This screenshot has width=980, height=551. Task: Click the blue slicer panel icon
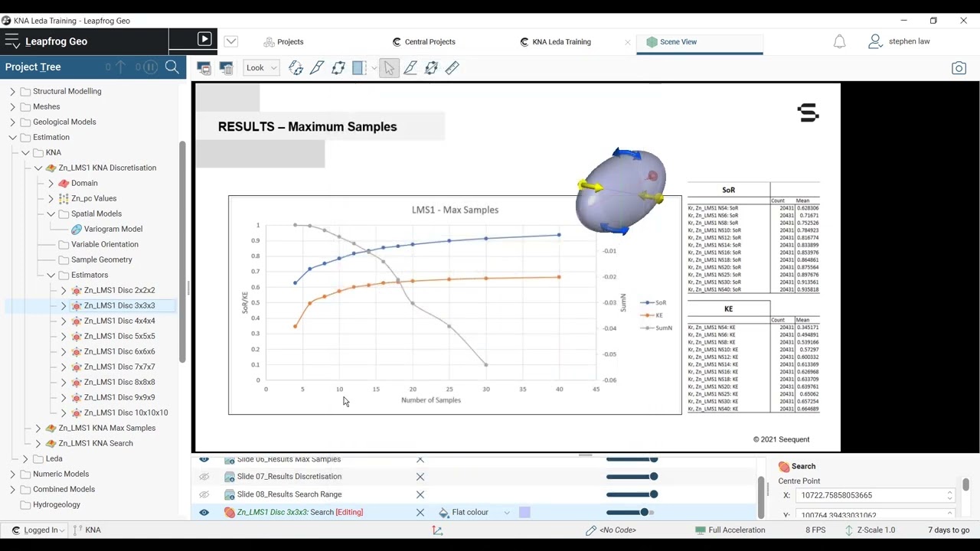359,68
